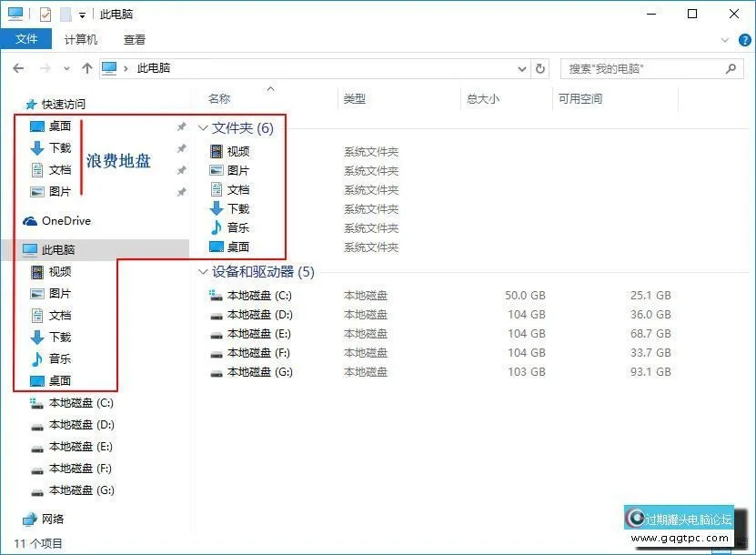Unpin 下载 from Quick Access
This screenshot has width=756, height=555.
pos(180,148)
